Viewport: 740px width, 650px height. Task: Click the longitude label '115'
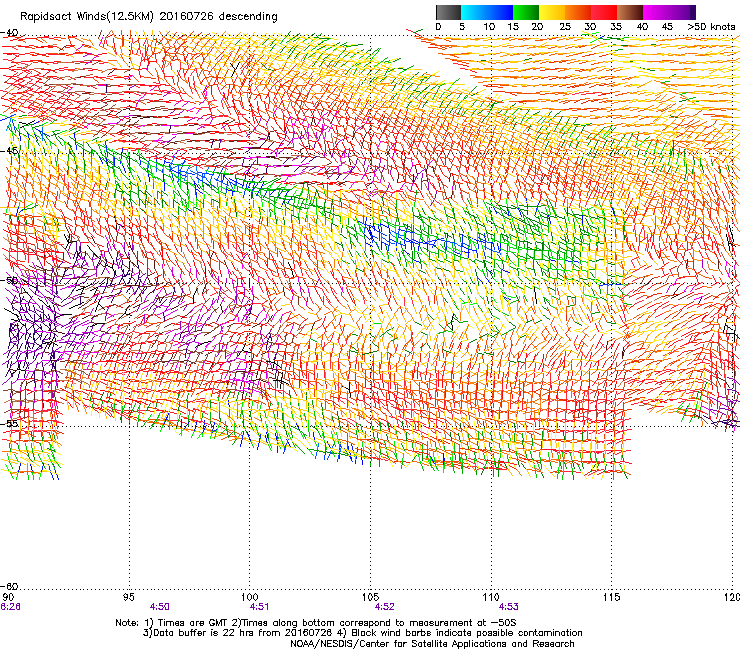tap(612, 597)
